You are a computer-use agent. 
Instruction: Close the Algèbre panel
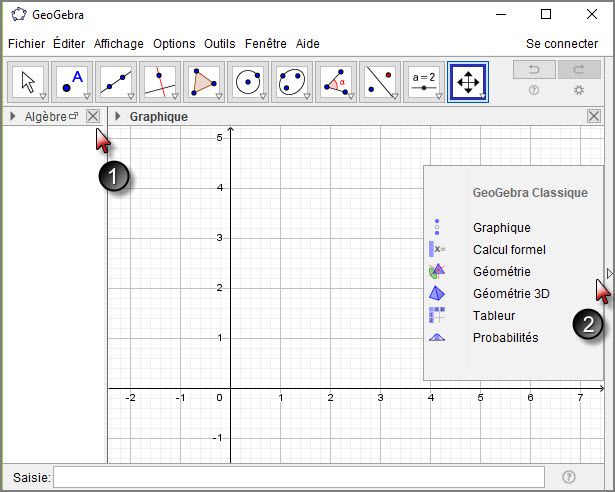pos(93,116)
